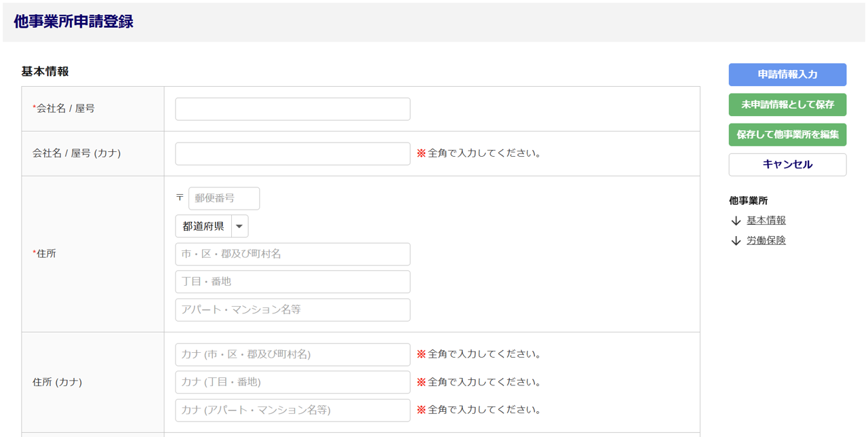The height and width of the screenshot is (437, 868).
Task: Focus the 会社名 / 屋号 input field
Action: [292, 109]
